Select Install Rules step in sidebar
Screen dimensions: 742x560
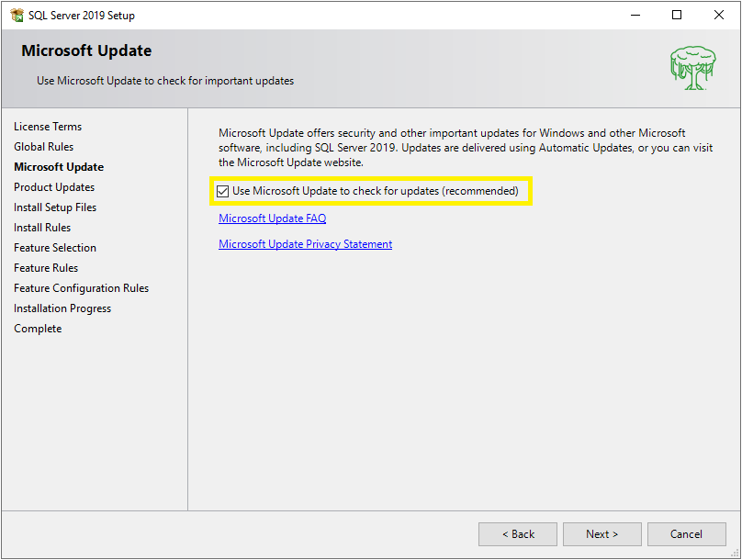click(x=42, y=228)
